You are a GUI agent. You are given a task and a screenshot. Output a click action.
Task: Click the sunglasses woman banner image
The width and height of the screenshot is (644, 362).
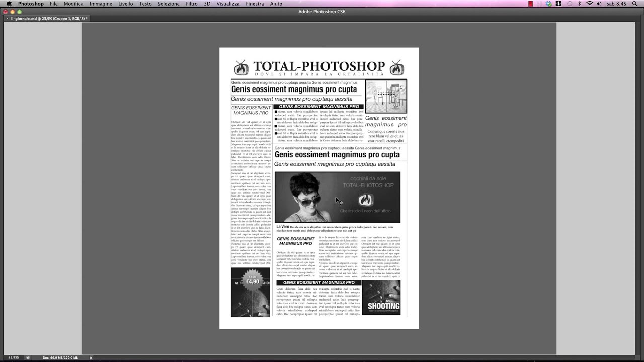click(x=338, y=197)
